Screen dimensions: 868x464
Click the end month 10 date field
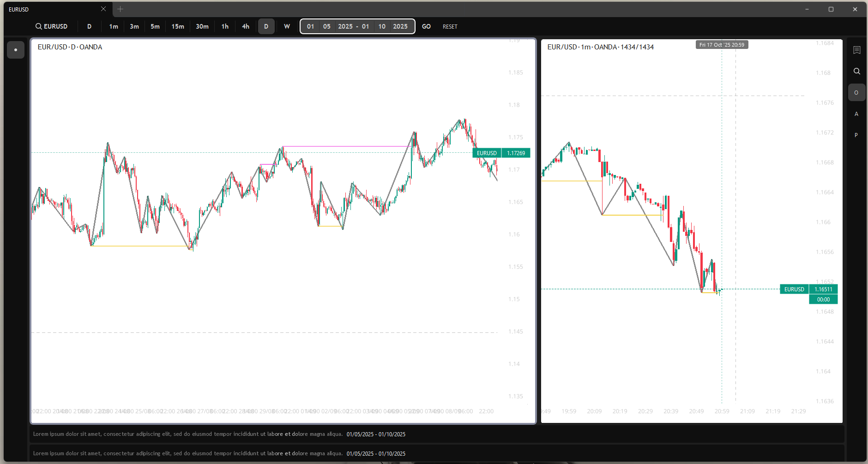click(x=382, y=26)
